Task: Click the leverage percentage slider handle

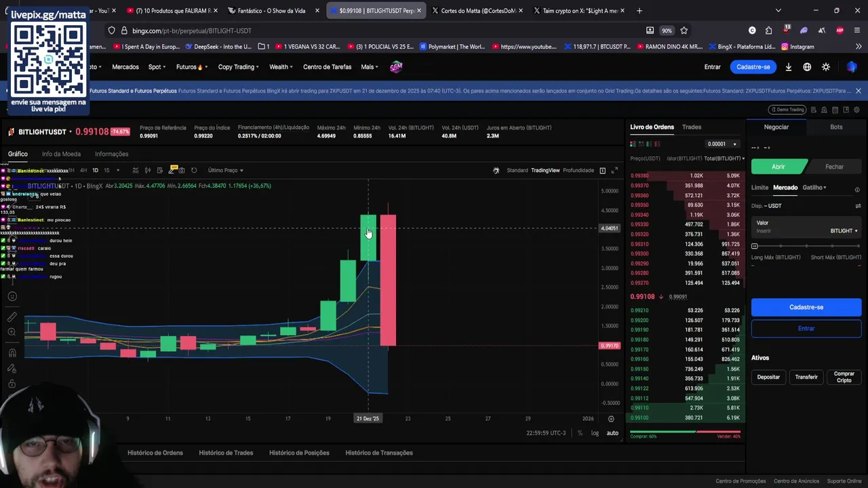Action: [x=755, y=246]
